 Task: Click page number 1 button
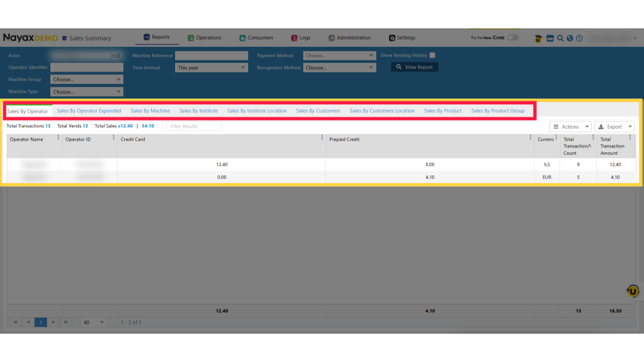coord(41,322)
